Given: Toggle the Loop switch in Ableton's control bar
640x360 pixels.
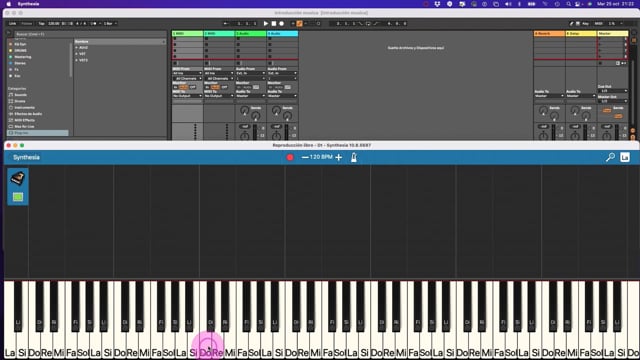Looking at the screenshot, I should pyautogui.click(x=368, y=24).
